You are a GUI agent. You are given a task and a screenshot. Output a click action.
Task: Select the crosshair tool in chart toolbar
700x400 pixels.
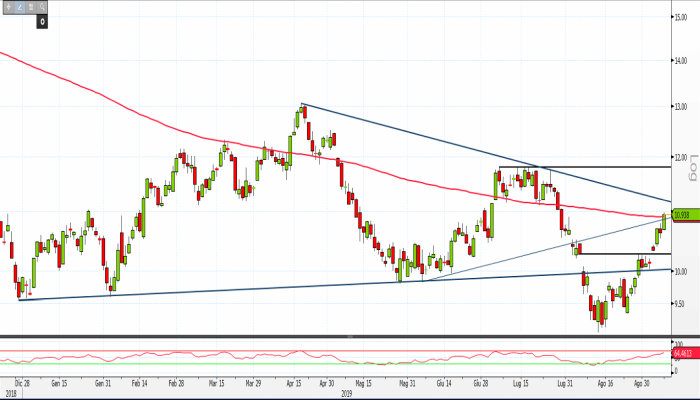tap(8, 7)
